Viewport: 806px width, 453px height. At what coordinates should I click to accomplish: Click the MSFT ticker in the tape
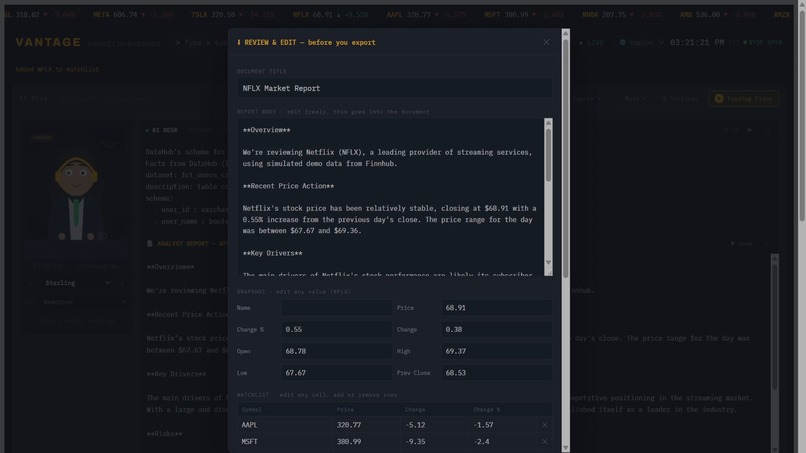523,14
